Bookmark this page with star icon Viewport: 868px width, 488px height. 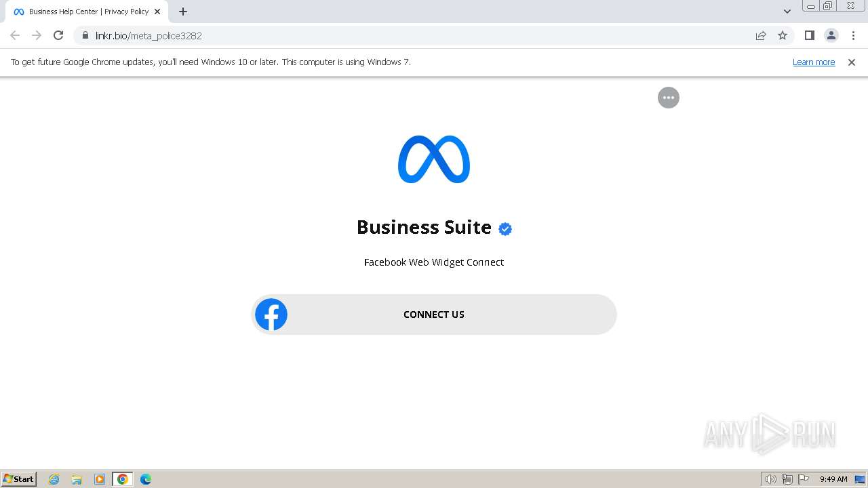click(x=783, y=35)
